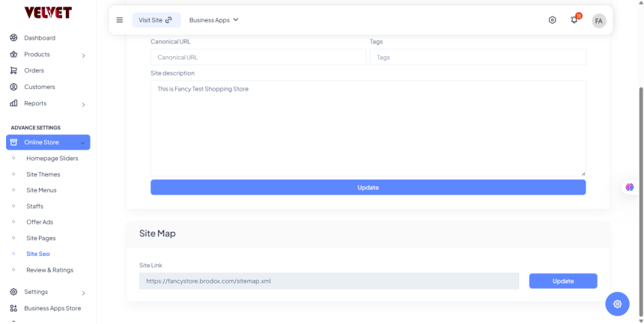The width and height of the screenshot is (644, 324).
Task: Open the Business Apps dropdown
Action: (213, 20)
